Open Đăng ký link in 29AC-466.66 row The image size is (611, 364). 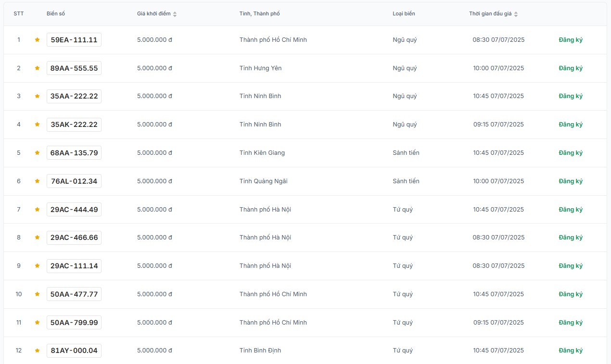(x=571, y=238)
